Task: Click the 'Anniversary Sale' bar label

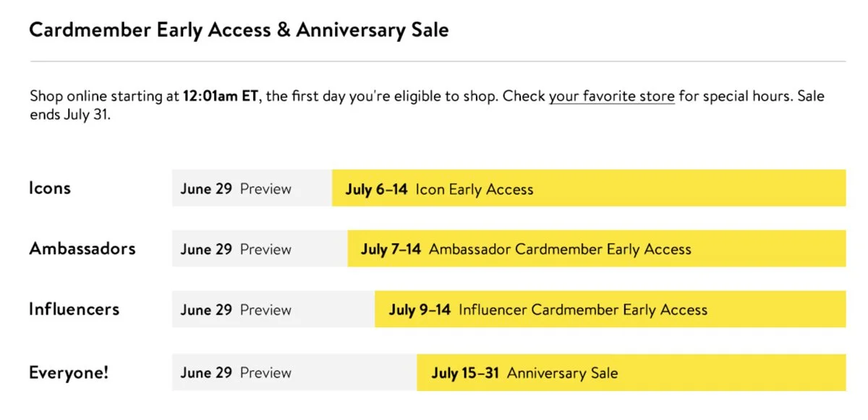Action: [562, 374]
